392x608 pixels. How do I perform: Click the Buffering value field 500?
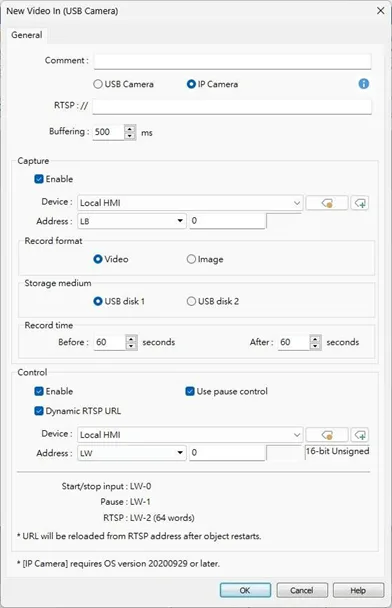(x=109, y=132)
